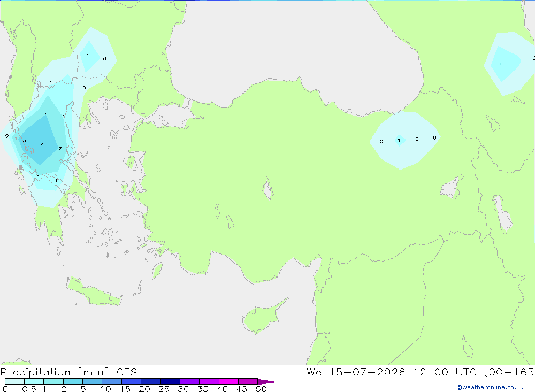The width and height of the screenshot is (535, 392).
Task: Choose the 25–30 mm legend color swatch
Action: pyautogui.click(x=170, y=381)
